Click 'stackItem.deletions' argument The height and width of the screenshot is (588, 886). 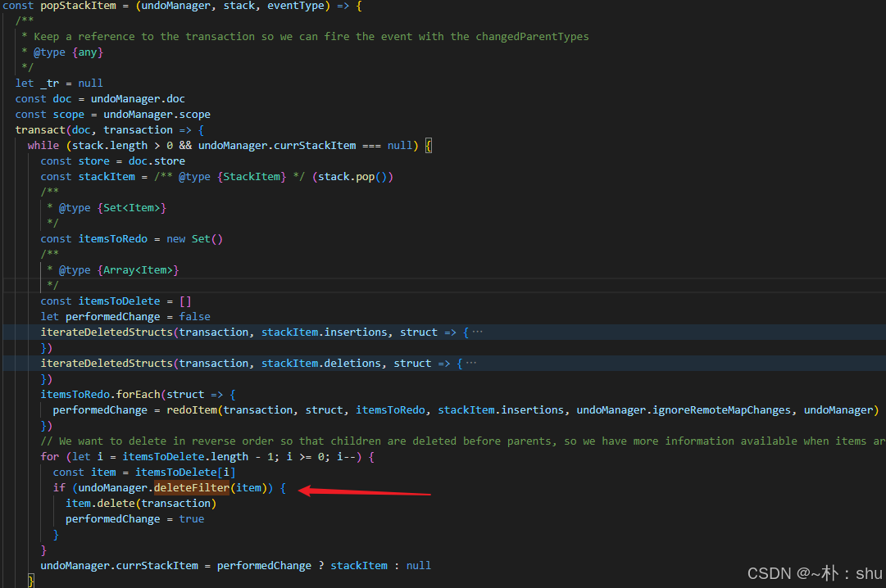(321, 363)
